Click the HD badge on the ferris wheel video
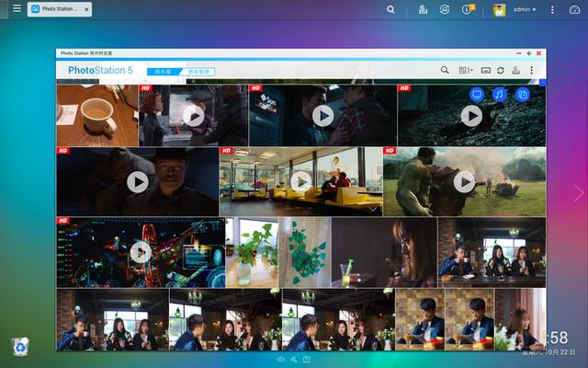588x368 pixels. pos(63,221)
